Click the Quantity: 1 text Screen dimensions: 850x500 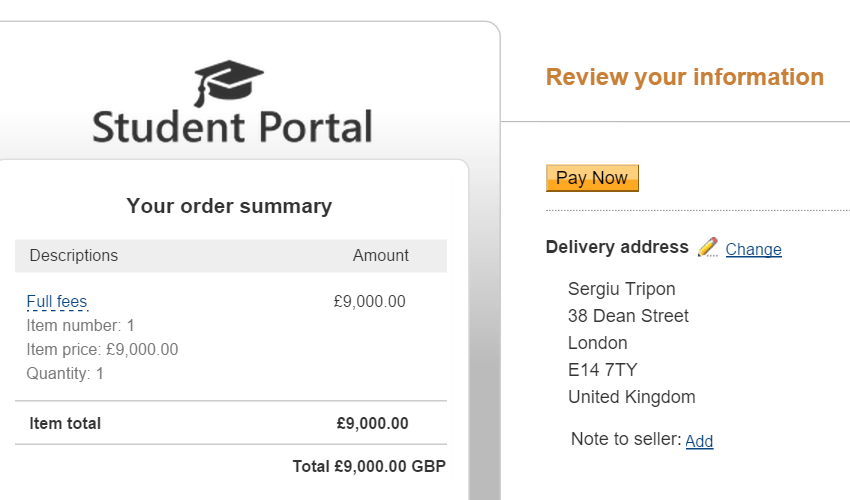(65, 374)
